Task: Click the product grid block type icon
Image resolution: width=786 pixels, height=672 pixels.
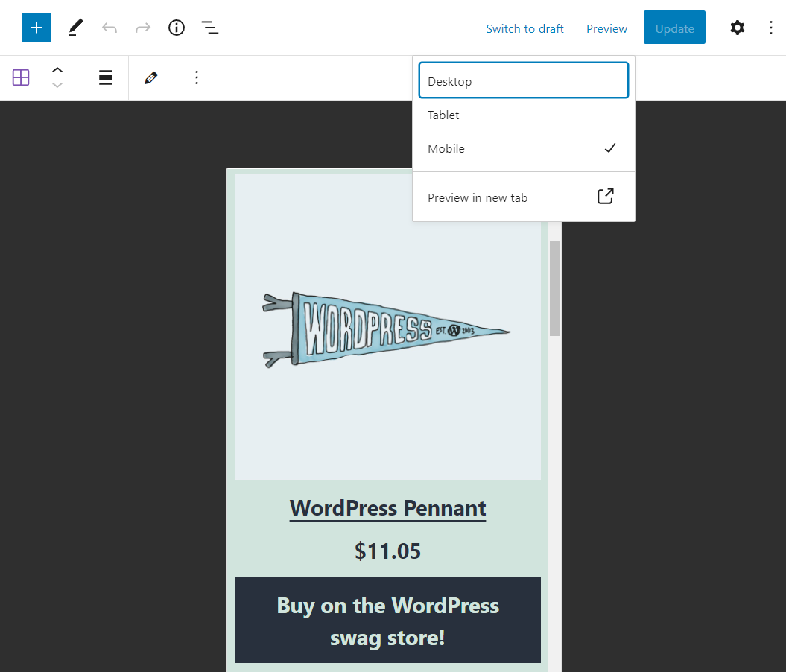Action: [21, 77]
